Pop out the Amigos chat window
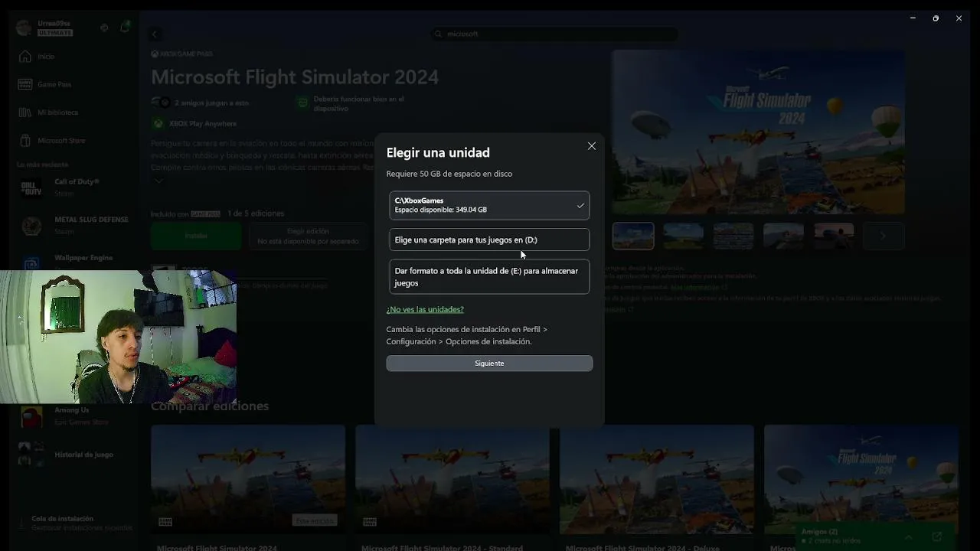 (x=937, y=536)
